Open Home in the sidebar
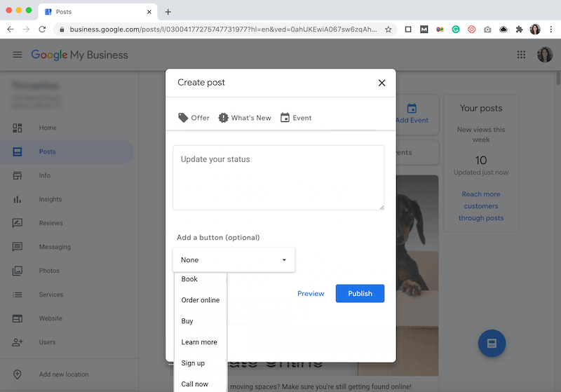The width and height of the screenshot is (561, 392). point(67,128)
